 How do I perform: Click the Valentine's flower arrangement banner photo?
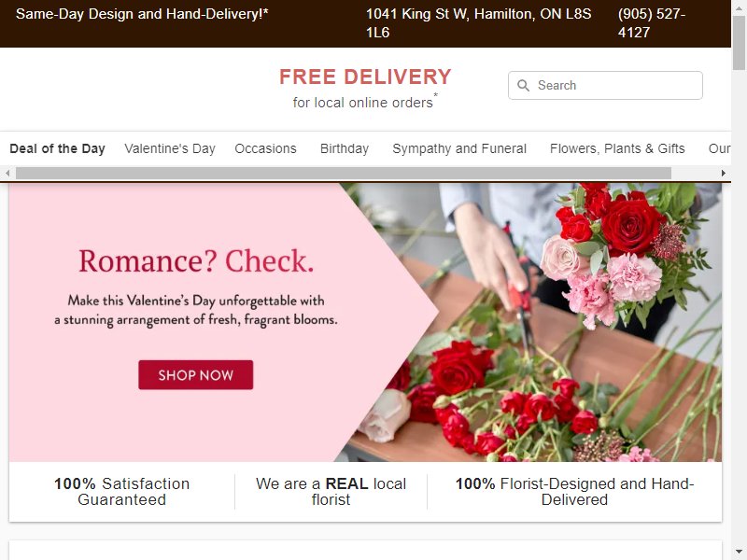coord(533,322)
